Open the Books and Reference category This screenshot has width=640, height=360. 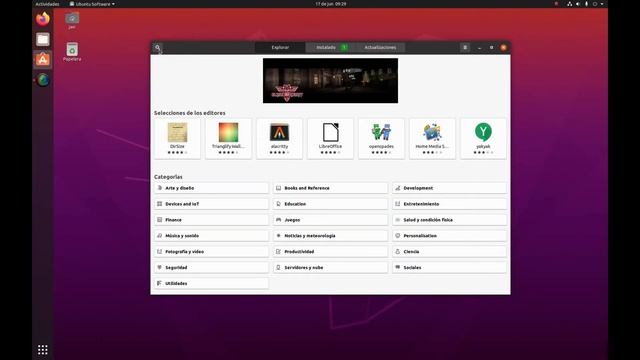click(330, 188)
